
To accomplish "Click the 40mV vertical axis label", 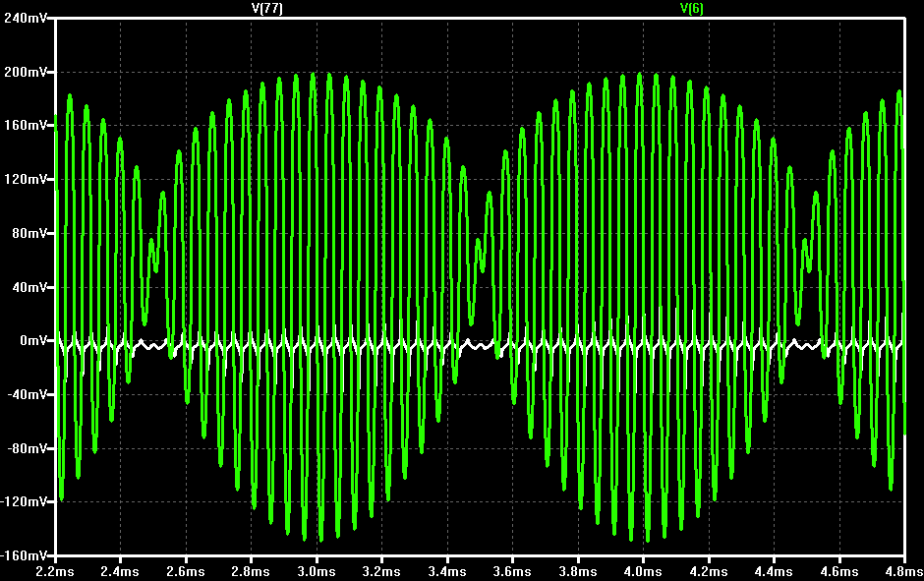I will point(29,287).
